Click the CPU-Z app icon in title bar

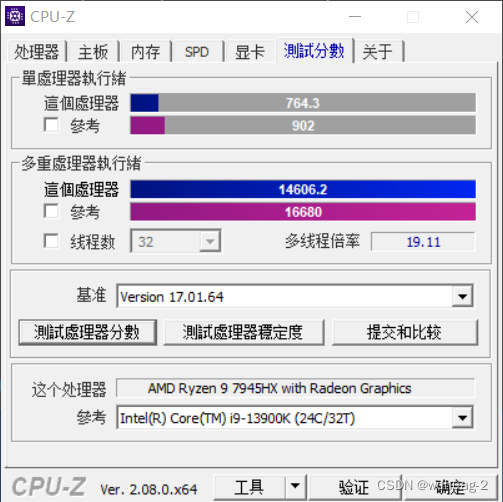coord(15,16)
